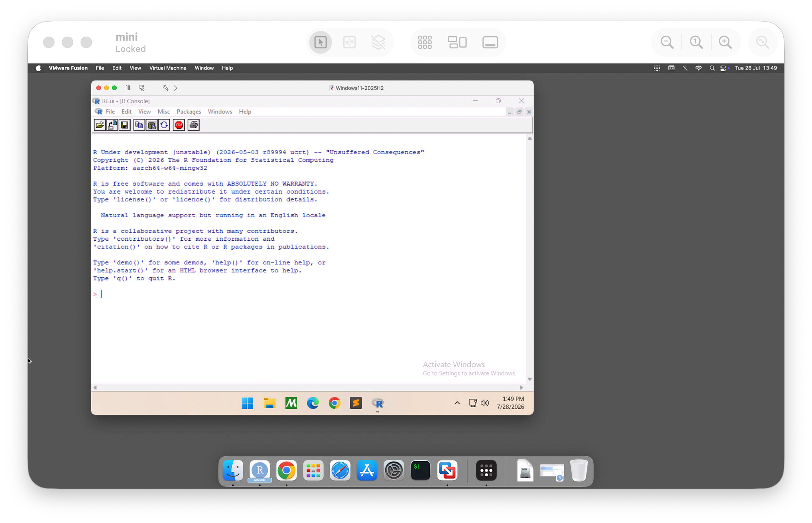
Task: Open Windows clock showing 1:49 PM
Action: [x=511, y=403]
